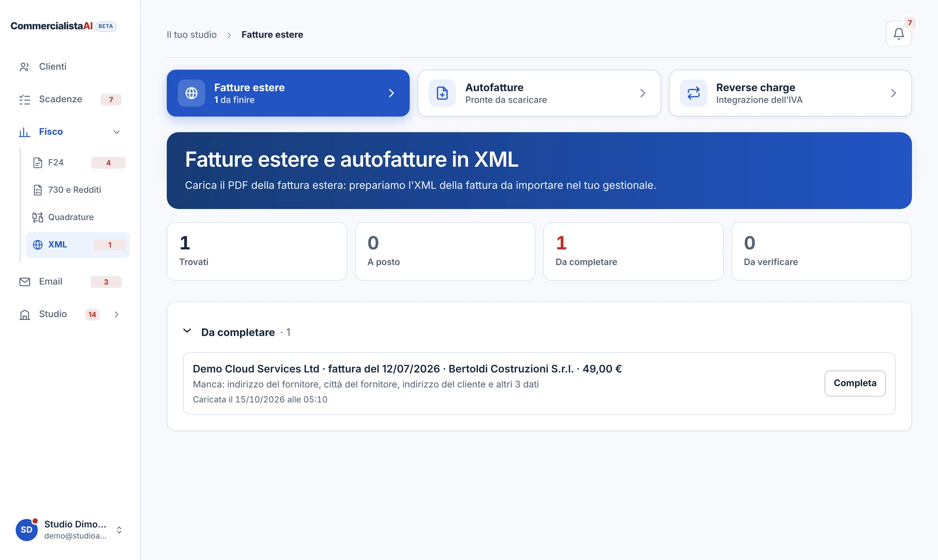
Task: Click the F24 document icon
Action: (x=38, y=163)
